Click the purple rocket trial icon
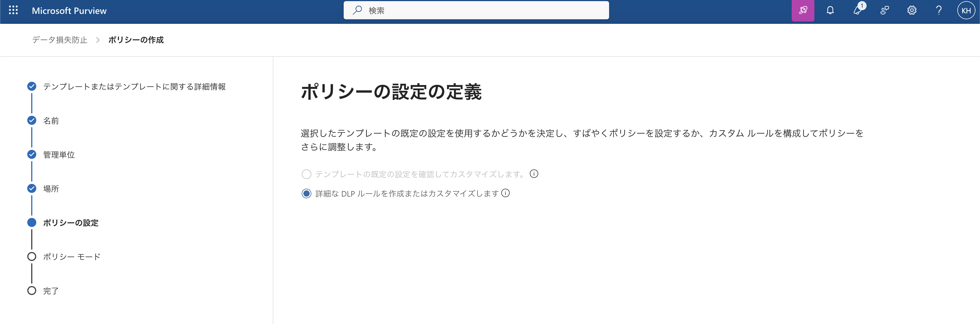The height and width of the screenshot is (324, 980). tap(803, 10)
